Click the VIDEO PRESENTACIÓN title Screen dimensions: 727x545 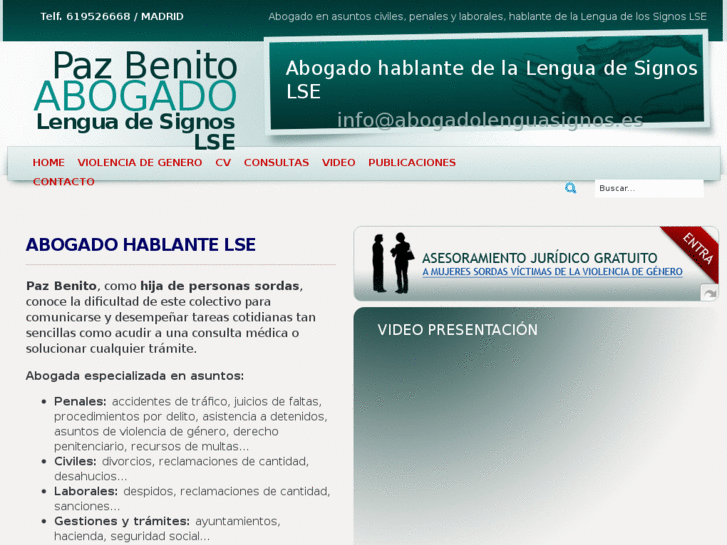pyautogui.click(x=457, y=330)
